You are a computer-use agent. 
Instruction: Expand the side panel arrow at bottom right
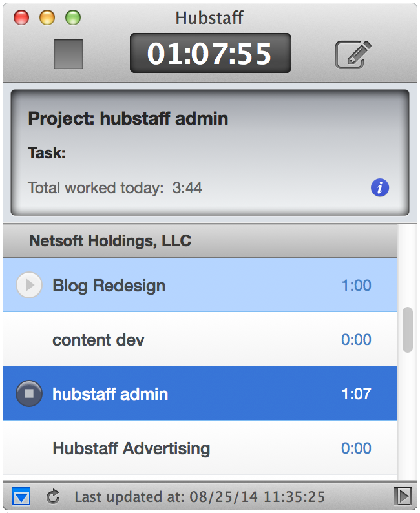(403, 496)
